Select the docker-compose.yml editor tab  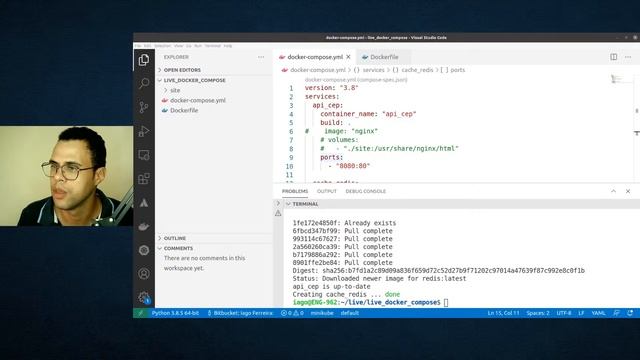click(x=315, y=57)
